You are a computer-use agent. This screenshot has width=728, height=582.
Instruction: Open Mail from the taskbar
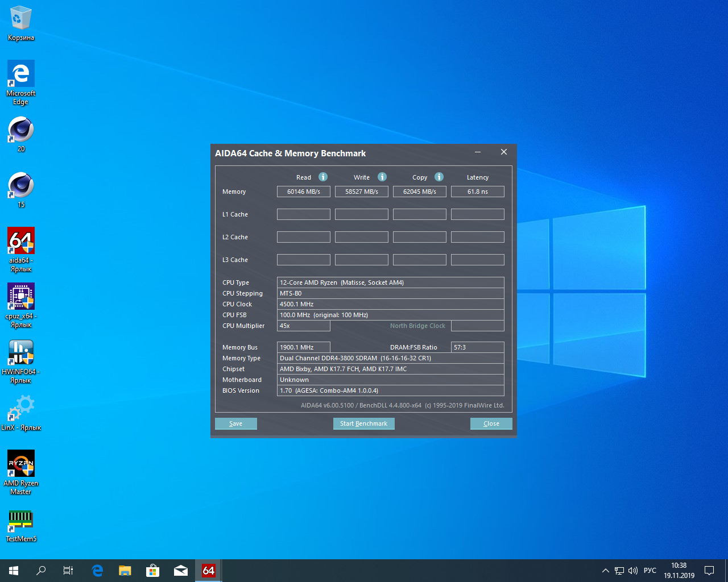pos(181,571)
